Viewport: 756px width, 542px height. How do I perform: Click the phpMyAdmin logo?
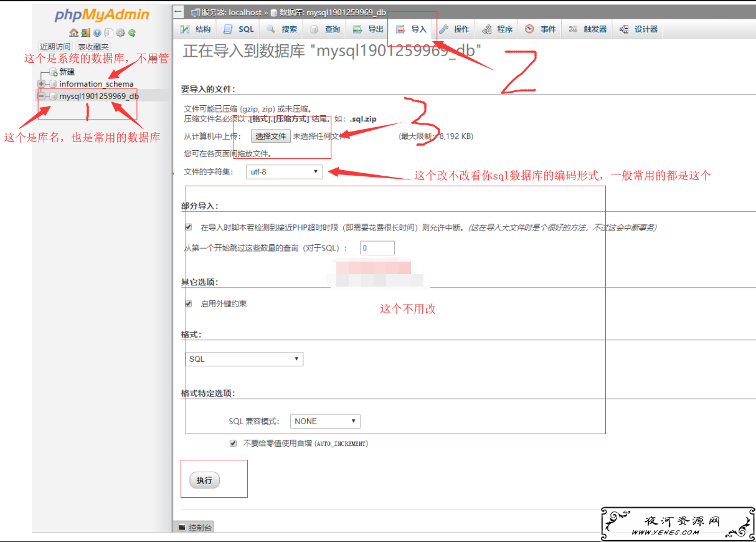(x=102, y=15)
